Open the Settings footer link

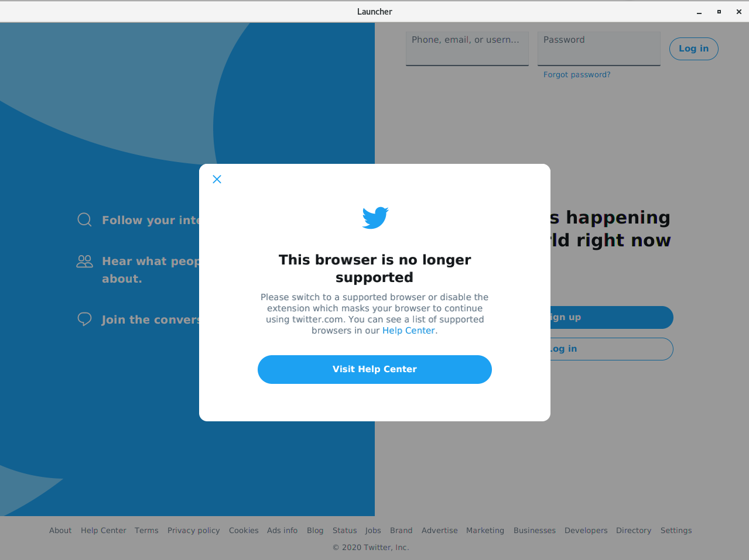[676, 530]
